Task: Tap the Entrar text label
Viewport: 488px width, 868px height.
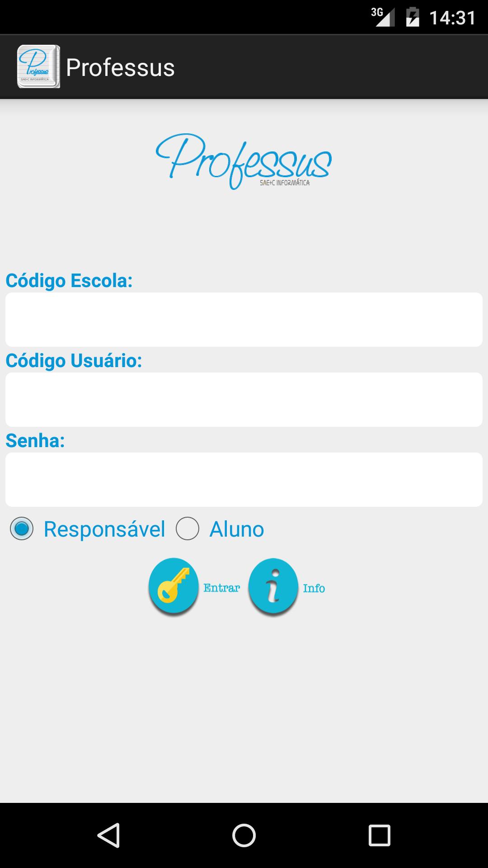Action: (221, 588)
